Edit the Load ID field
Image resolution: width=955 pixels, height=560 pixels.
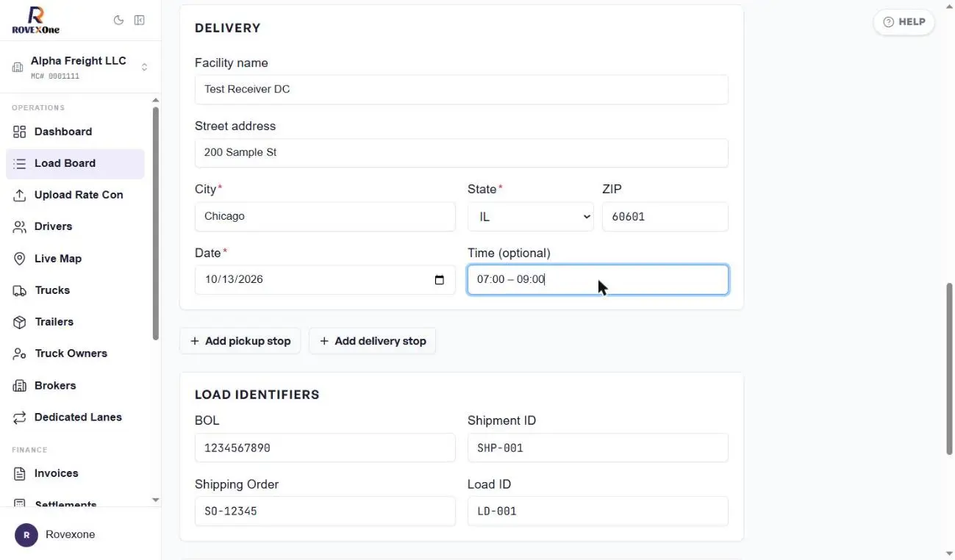coord(598,511)
